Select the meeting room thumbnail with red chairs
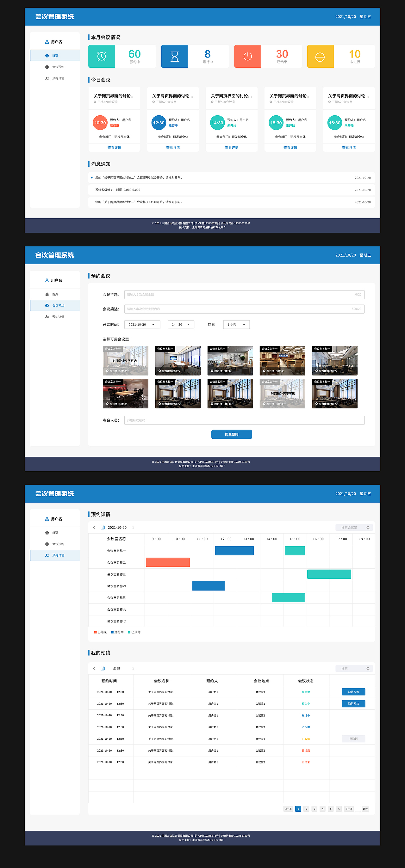Screen dimensions: 405x868 (125, 394)
